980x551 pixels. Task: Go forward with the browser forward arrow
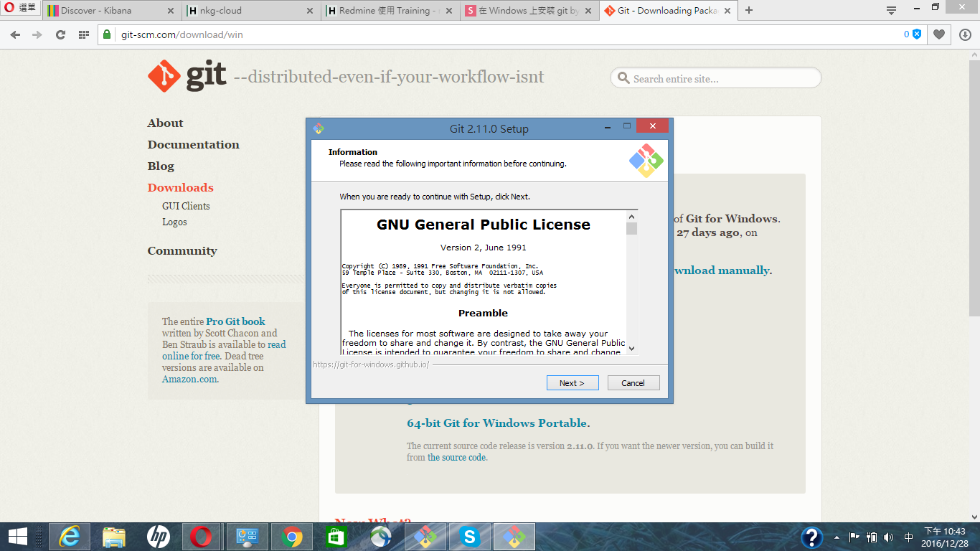(37, 34)
